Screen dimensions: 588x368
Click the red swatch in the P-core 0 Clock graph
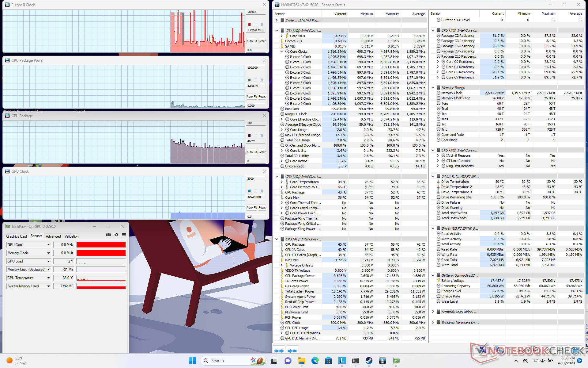(249, 25)
